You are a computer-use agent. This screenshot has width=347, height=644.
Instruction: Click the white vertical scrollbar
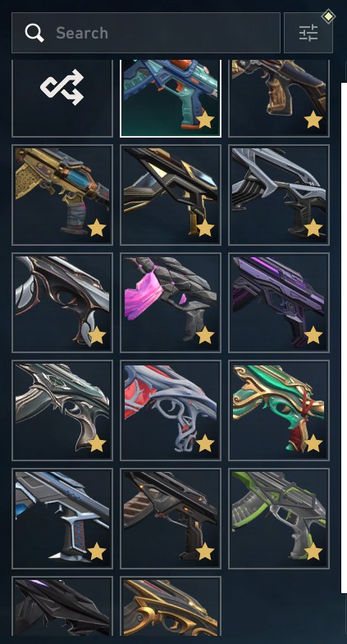click(344, 338)
